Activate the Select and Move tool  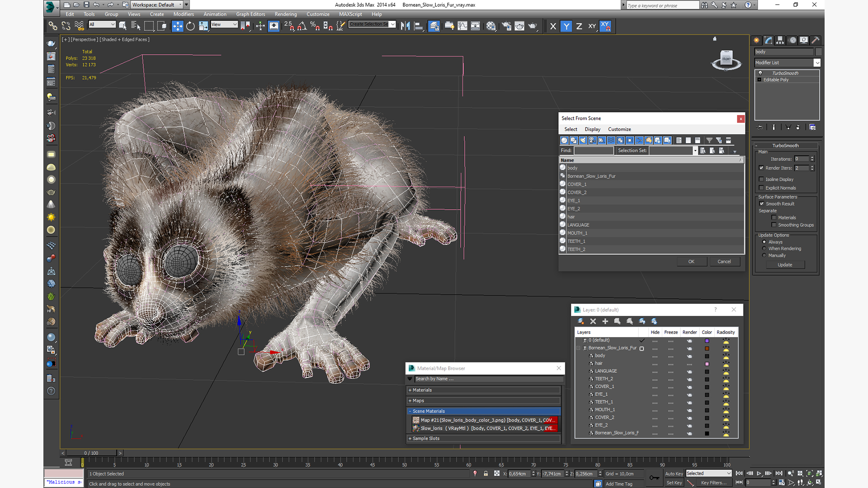pos(178,26)
